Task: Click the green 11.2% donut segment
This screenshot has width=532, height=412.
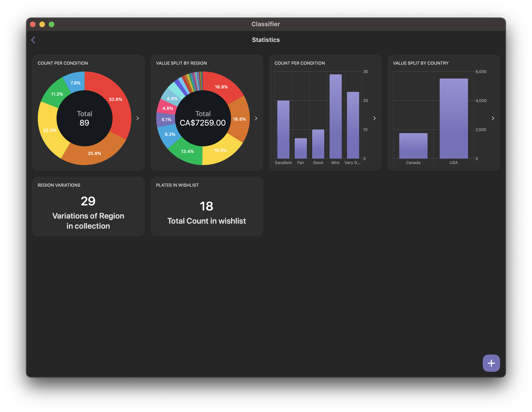Action: (56, 93)
